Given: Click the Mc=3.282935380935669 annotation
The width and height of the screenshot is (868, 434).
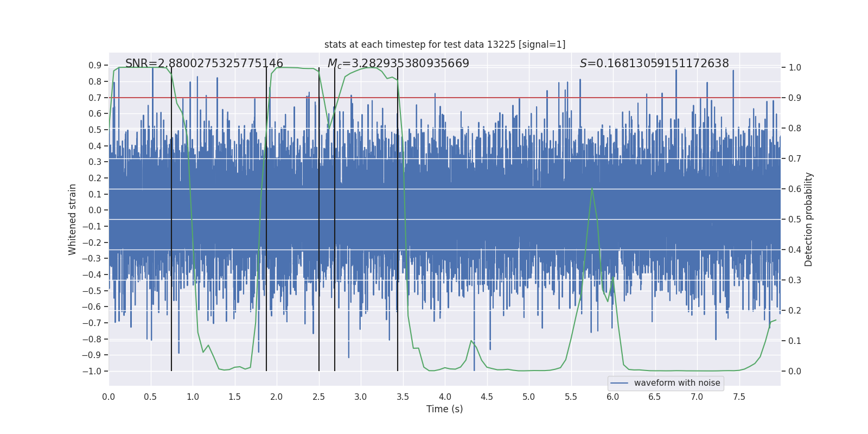Looking at the screenshot, I should click(x=398, y=63).
